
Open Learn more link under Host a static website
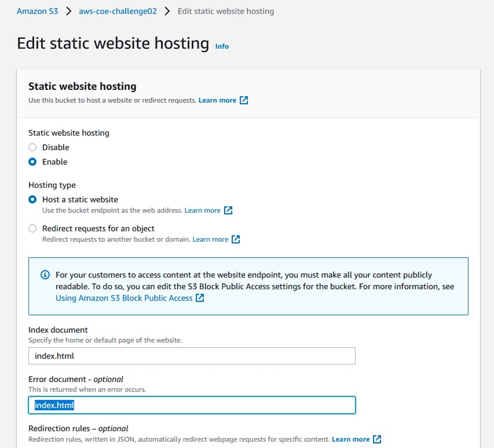point(202,210)
